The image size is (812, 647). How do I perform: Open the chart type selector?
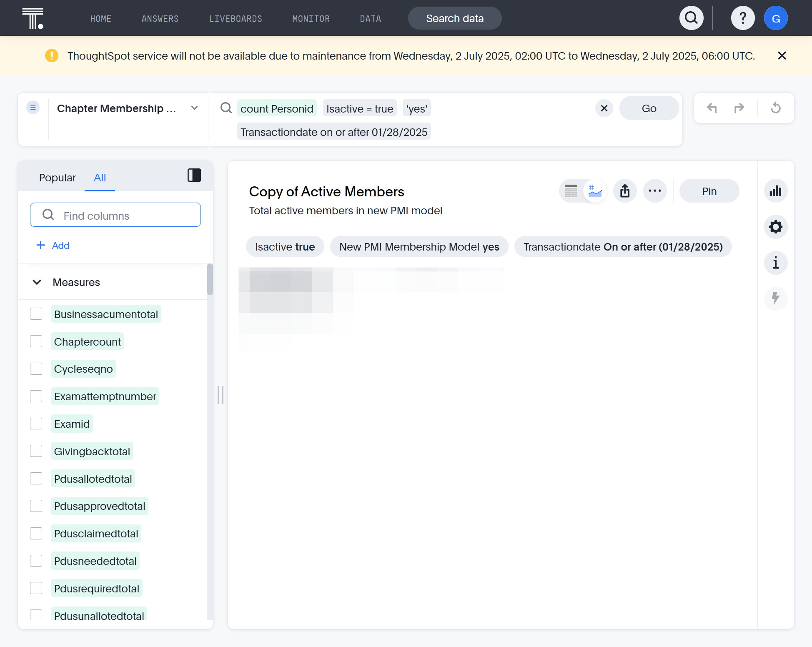(776, 191)
